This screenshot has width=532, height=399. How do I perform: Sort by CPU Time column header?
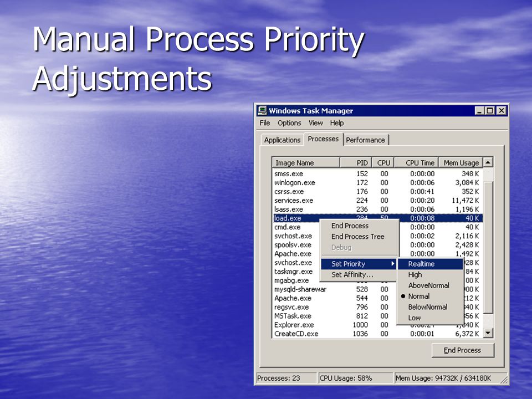[x=416, y=162]
